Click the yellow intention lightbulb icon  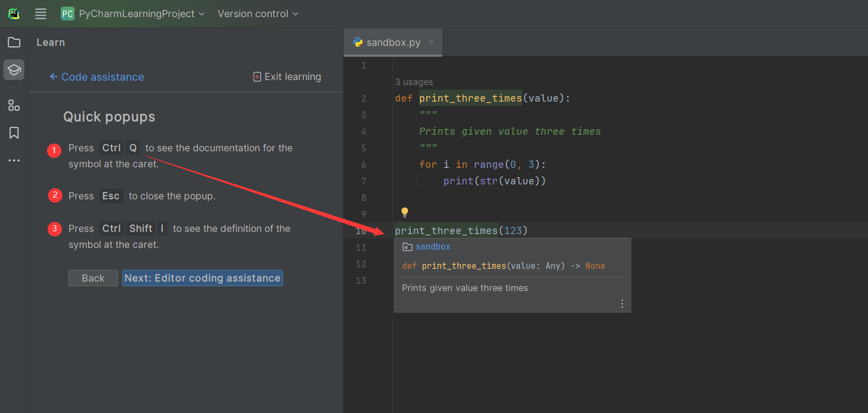404,212
